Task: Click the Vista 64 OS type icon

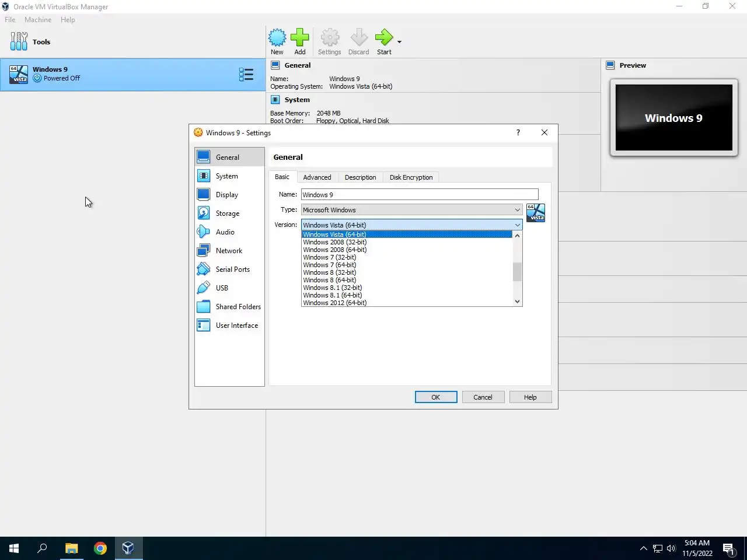Action: click(536, 212)
